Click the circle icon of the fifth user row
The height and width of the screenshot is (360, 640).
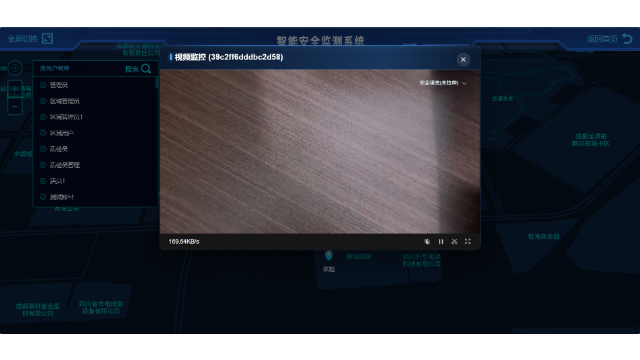[43, 149]
